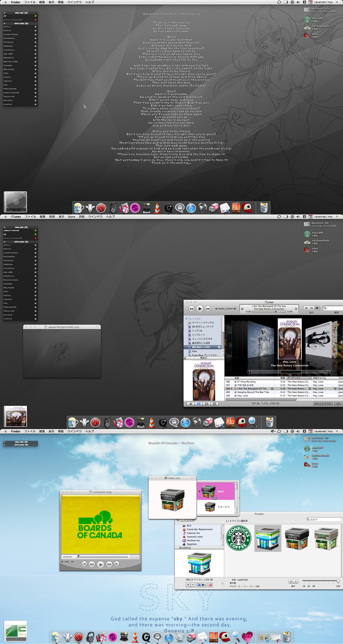Play invocation.mpg in QuickTime
The height and width of the screenshot is (644, 343).
100,564
